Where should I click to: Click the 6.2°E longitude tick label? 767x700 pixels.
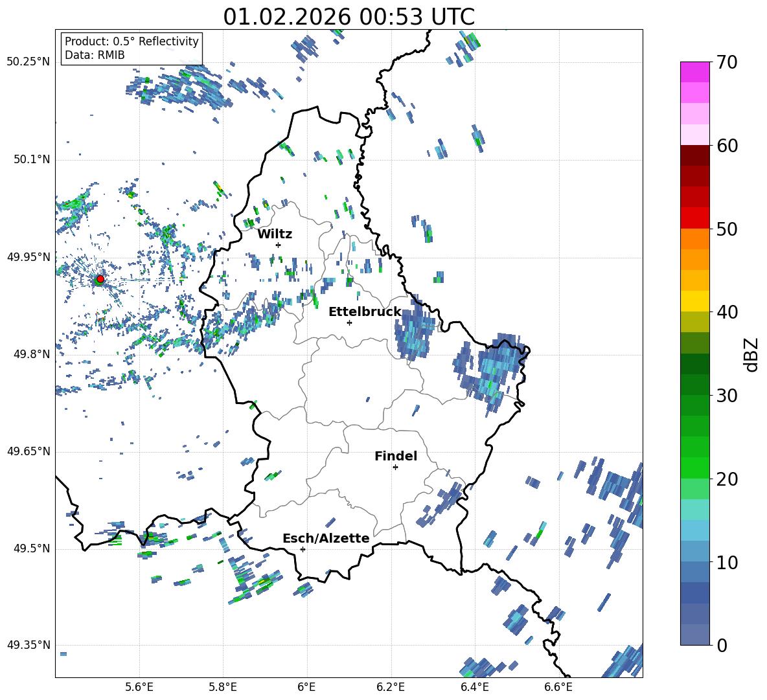[391, 686]
